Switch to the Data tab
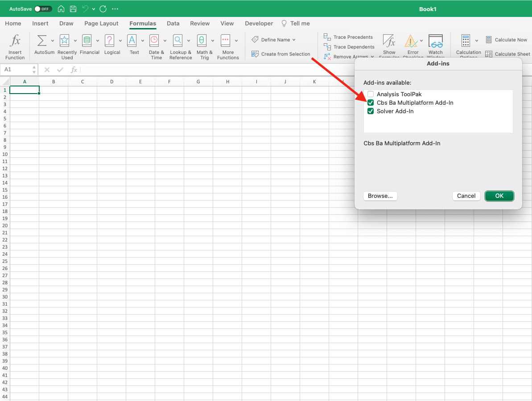This screenshot has height=401, width=532. [173, 24]
